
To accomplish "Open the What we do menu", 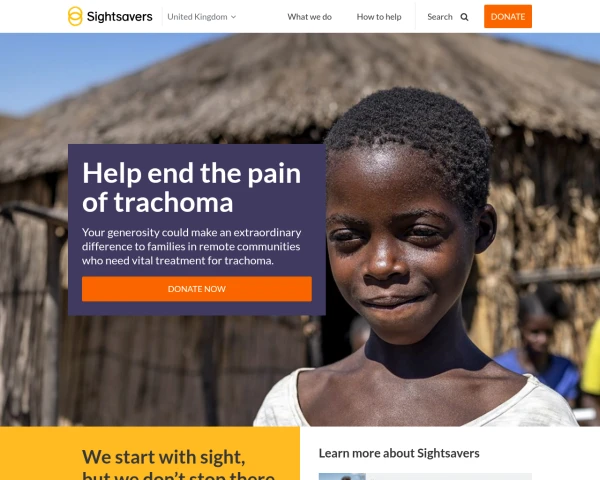I will (310, 17).
